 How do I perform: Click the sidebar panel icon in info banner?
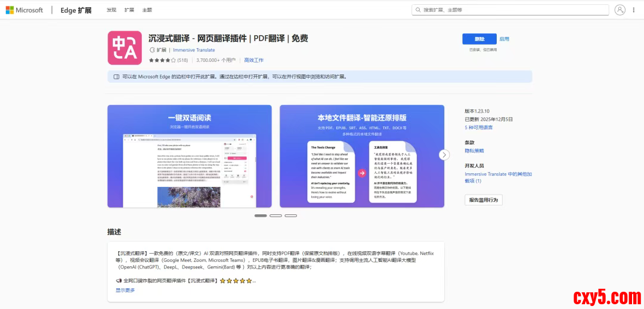[x=116, y=77]
